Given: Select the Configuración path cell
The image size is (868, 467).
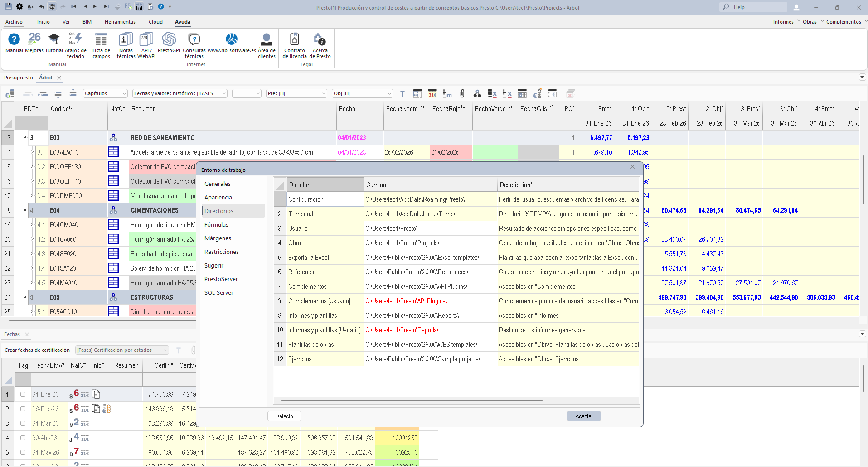Looking at the screenshot, I should 430,199.
